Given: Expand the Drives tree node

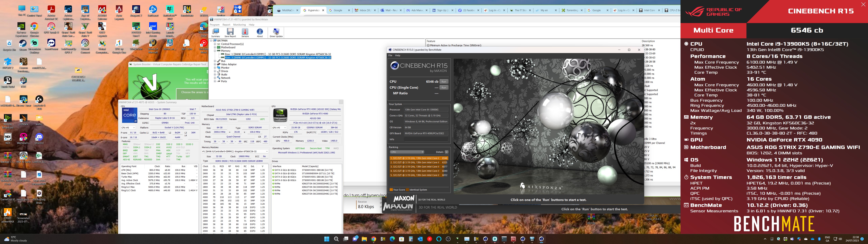Looking at the screenshot, I should tap(215, 71).
